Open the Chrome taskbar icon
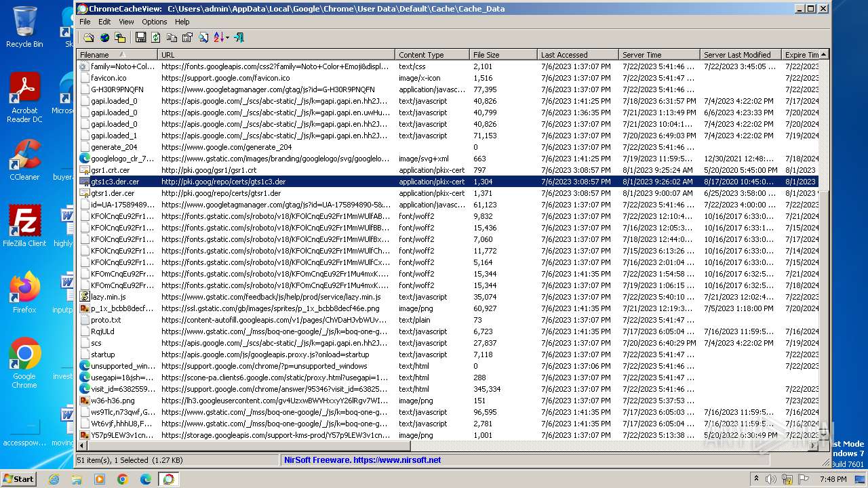Screen dimensions: 868x488 click(123, 479)
